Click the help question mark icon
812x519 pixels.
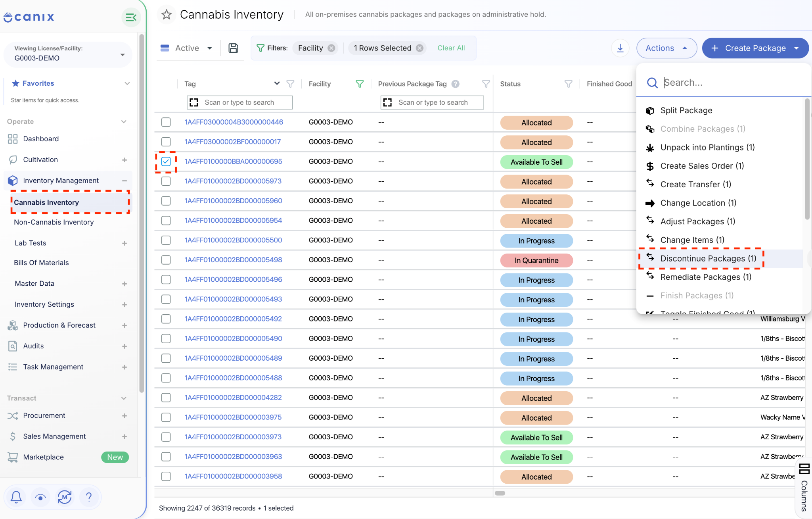pos(89,497)
